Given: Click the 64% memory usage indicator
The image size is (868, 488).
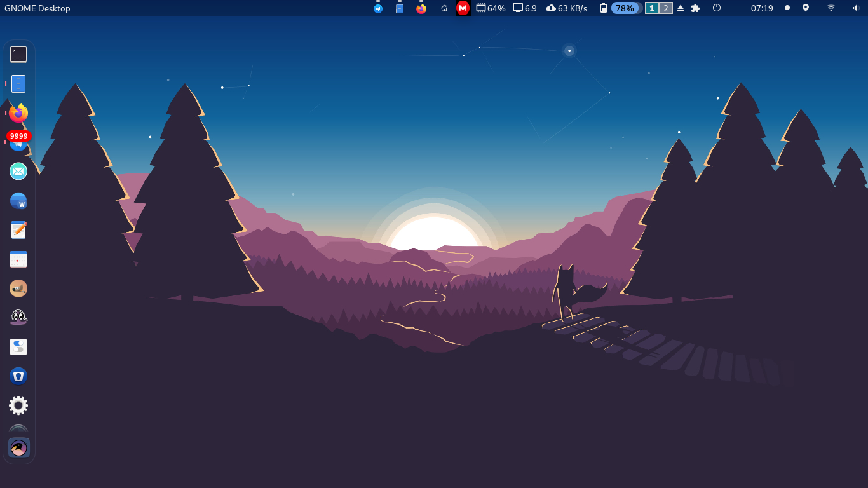Looking at the screenshot, I should click(491, 8).
